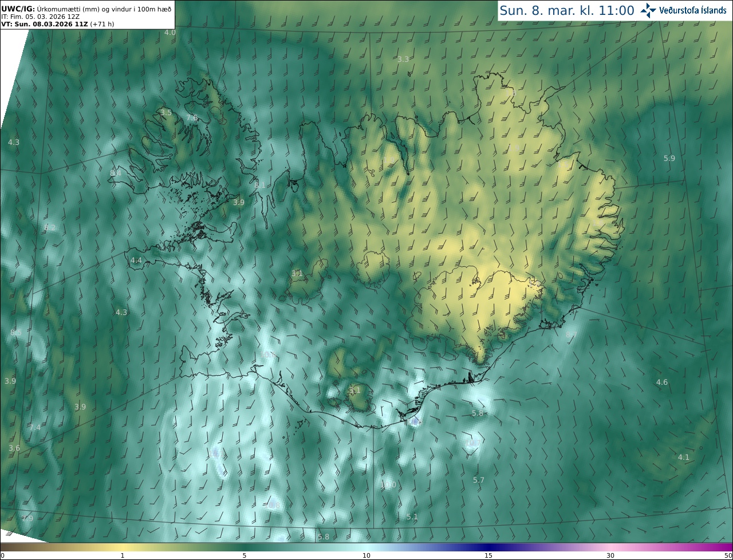This screenshot has width=733, height=560.
Task: Click the 1 label on the colour scale
Action: pyautogui.click(x=123, y=555)
